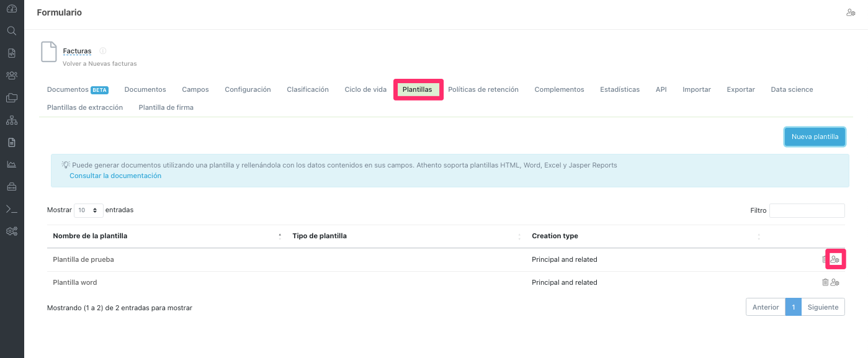Delete the Plantilla de prueba template
This screenshot has width=868, height=358.
(x=825, y=259)
